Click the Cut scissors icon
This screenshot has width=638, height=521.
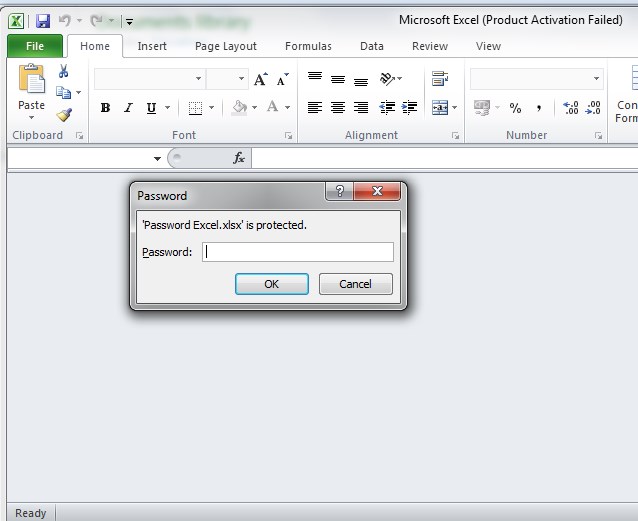pos(63,71)
